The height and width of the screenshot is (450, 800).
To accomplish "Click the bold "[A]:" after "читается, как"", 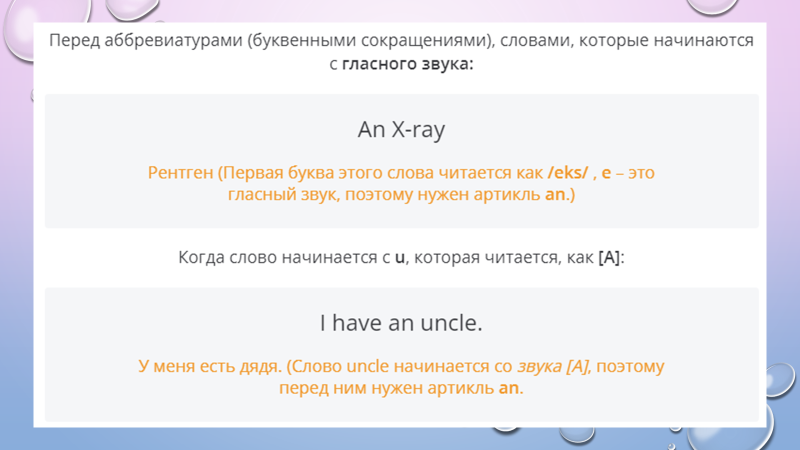I will [x=611, y=257].
